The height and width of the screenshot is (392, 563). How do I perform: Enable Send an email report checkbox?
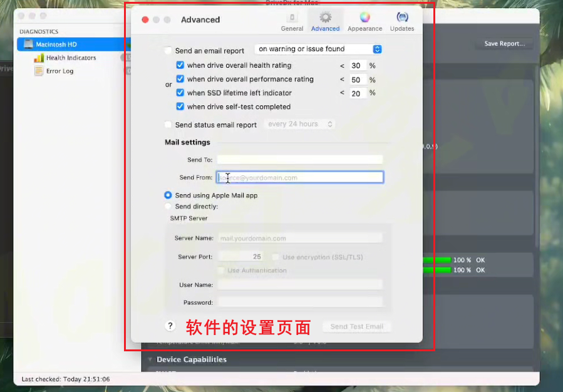pyautogui.click(x=168, y=51)
